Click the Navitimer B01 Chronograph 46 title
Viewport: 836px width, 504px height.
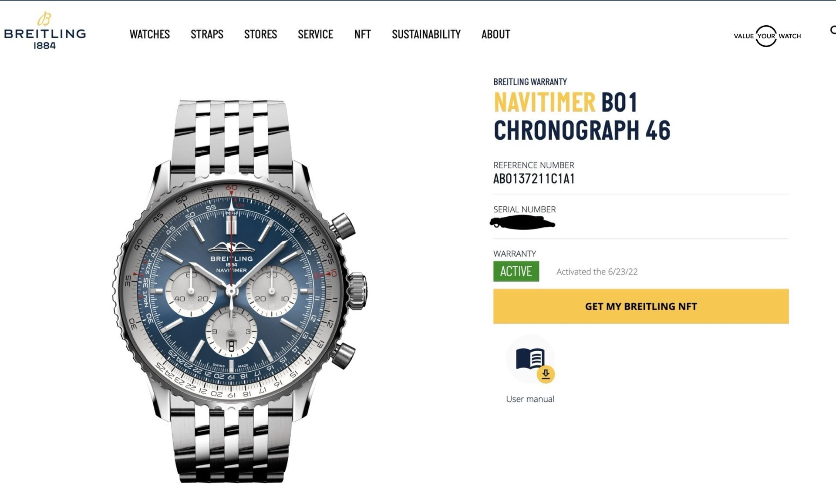582,116
